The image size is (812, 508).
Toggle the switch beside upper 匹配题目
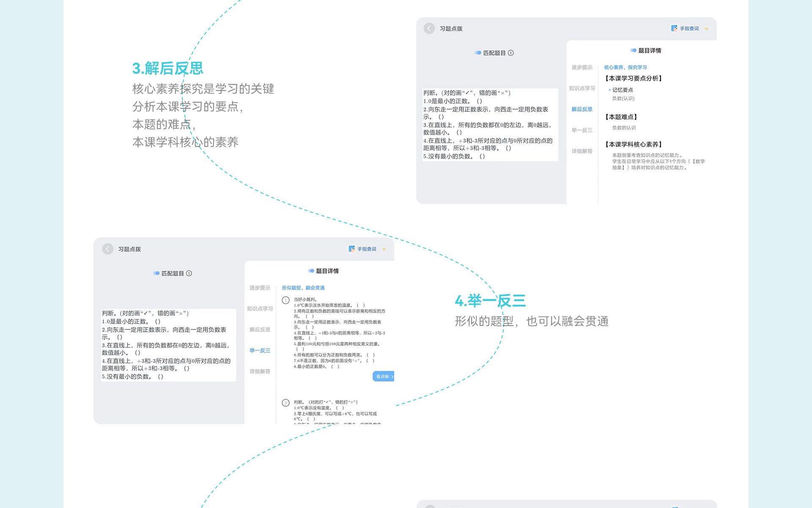[478, 53]
